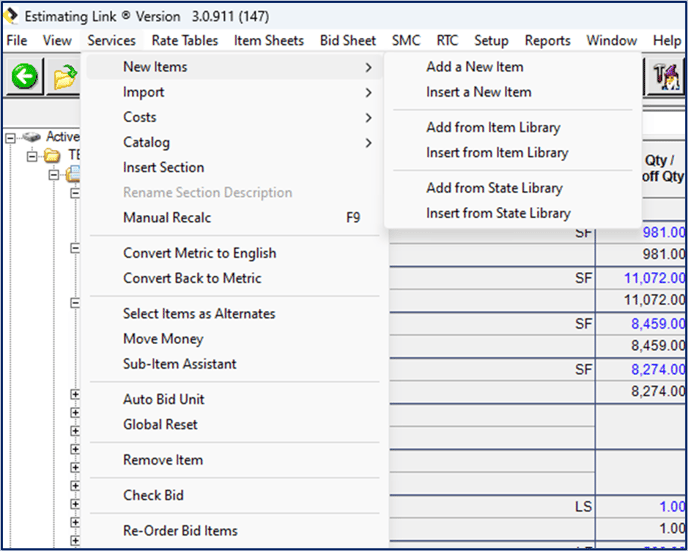Click the green back arrow toolbar icon

click(24, 76)
